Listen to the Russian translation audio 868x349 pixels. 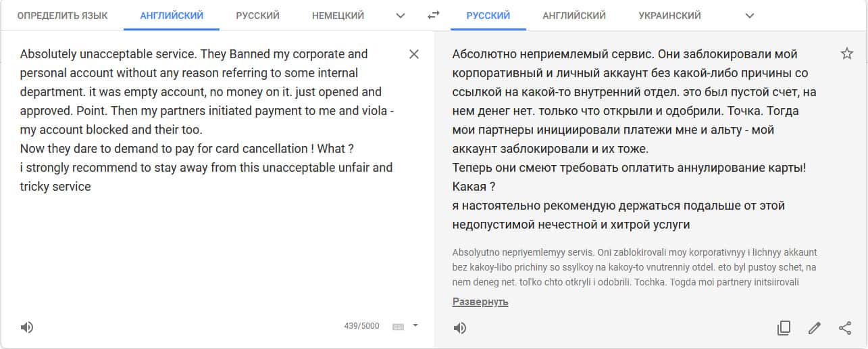[459, 328]
